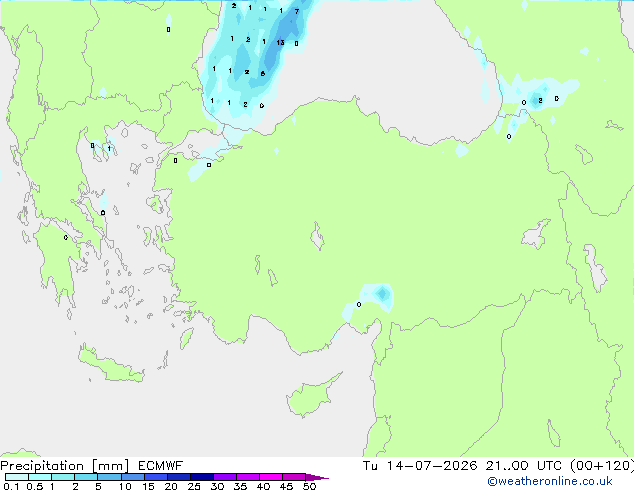Select the "14-07-2026" forecast date text
Screen dimensions: 634x490
coord(432,466)
